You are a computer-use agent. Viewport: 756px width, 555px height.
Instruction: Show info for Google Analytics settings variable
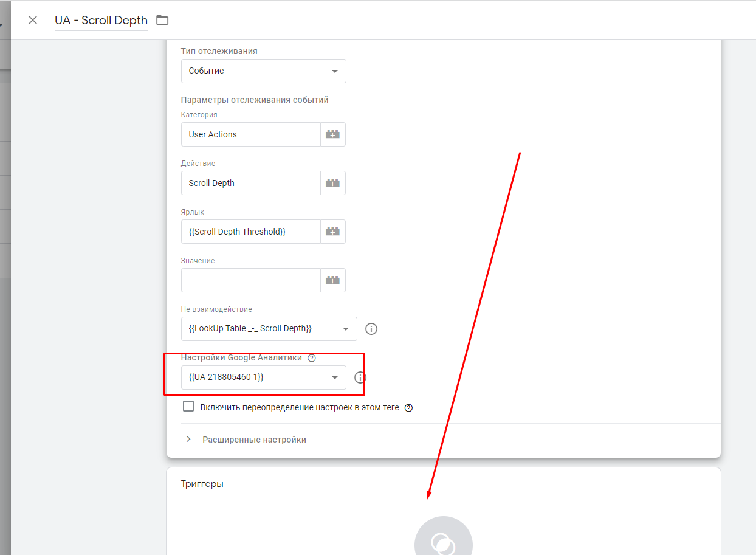[x=360, y=377]
